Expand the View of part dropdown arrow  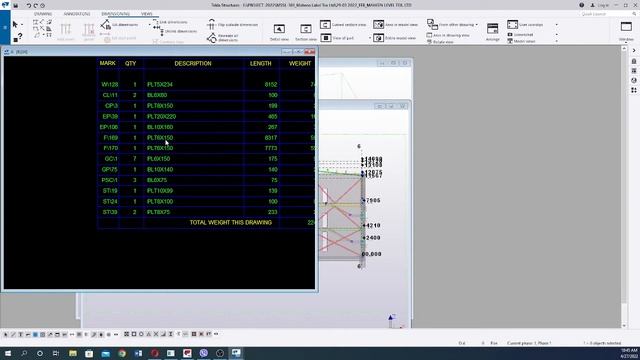(370, 38)
